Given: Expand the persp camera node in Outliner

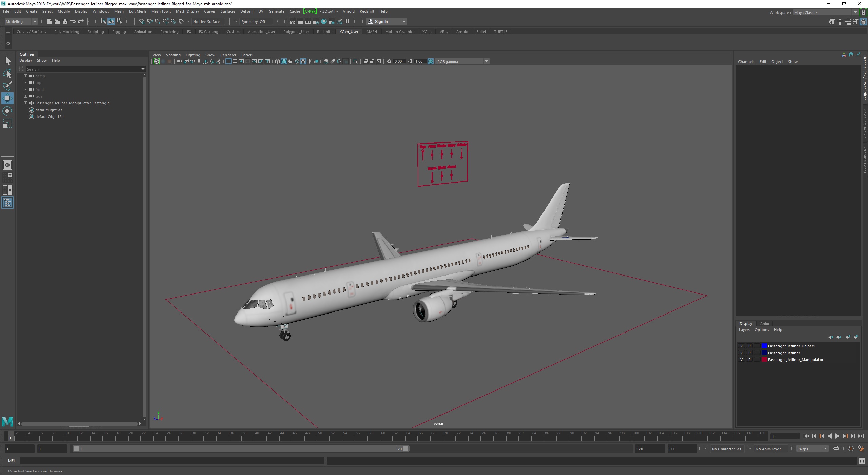Looking at the screenshot, I should [x=25, y=76].
